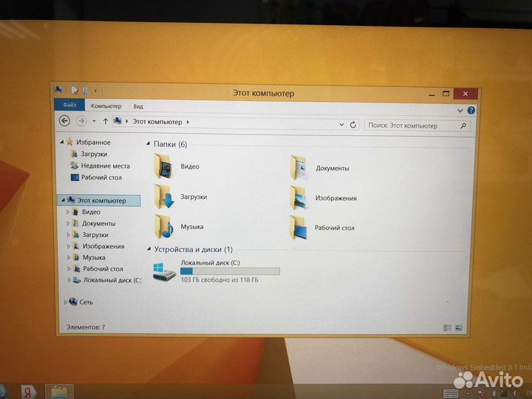Open Yandex browser from the taskbar
The image size is (532, 399).
(x=28, y=392)
